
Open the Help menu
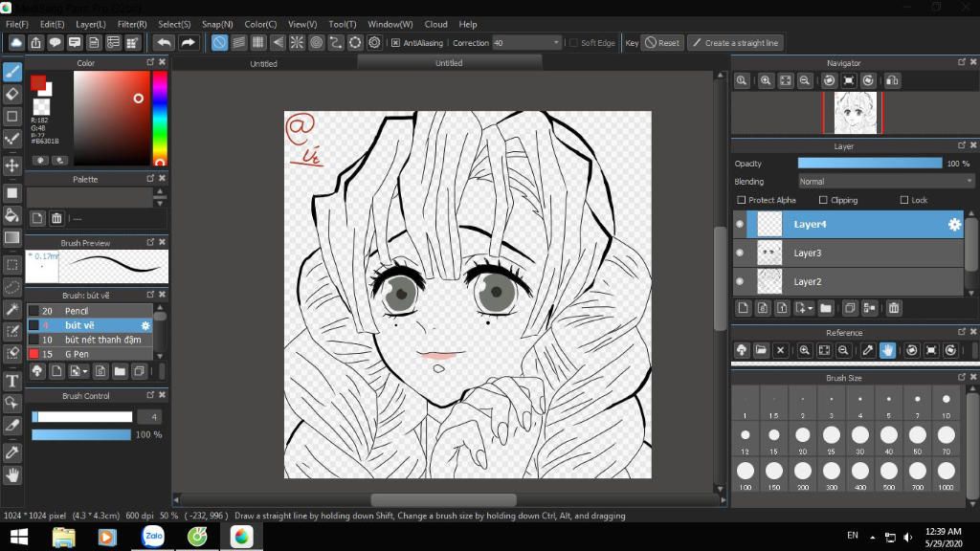click(x=467, y=24)
